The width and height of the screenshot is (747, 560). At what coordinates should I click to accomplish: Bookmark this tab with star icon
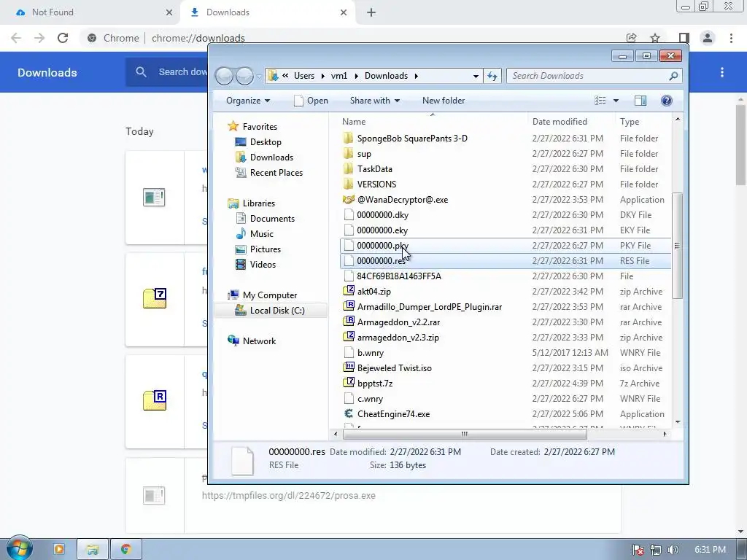click(x=655, y=38)
